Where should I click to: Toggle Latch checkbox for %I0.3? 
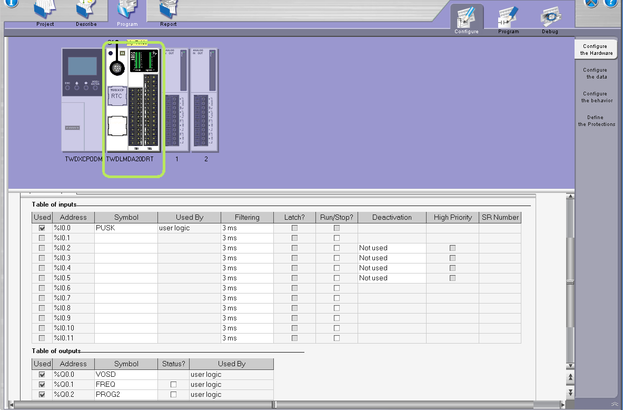294,258
